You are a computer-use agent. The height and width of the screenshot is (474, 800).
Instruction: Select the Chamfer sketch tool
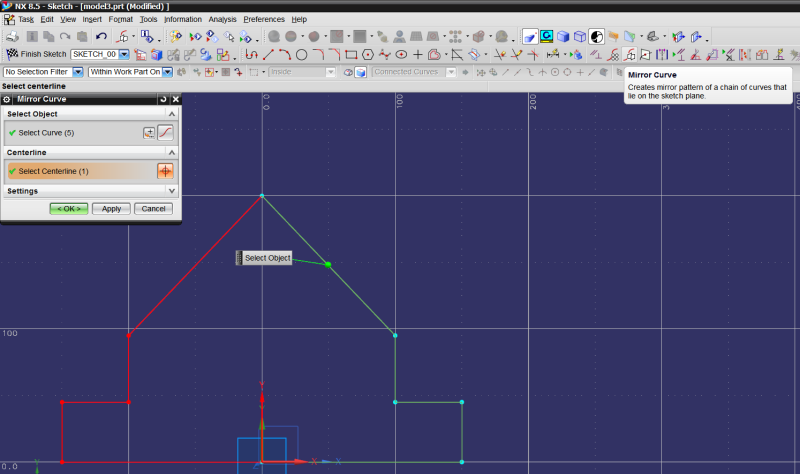pos(335,55)
